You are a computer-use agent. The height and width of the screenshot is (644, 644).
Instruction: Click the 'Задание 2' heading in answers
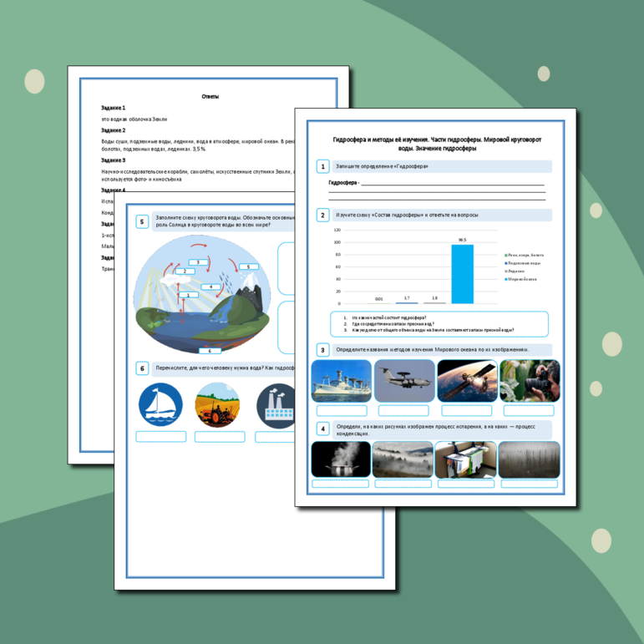point(114,130)
